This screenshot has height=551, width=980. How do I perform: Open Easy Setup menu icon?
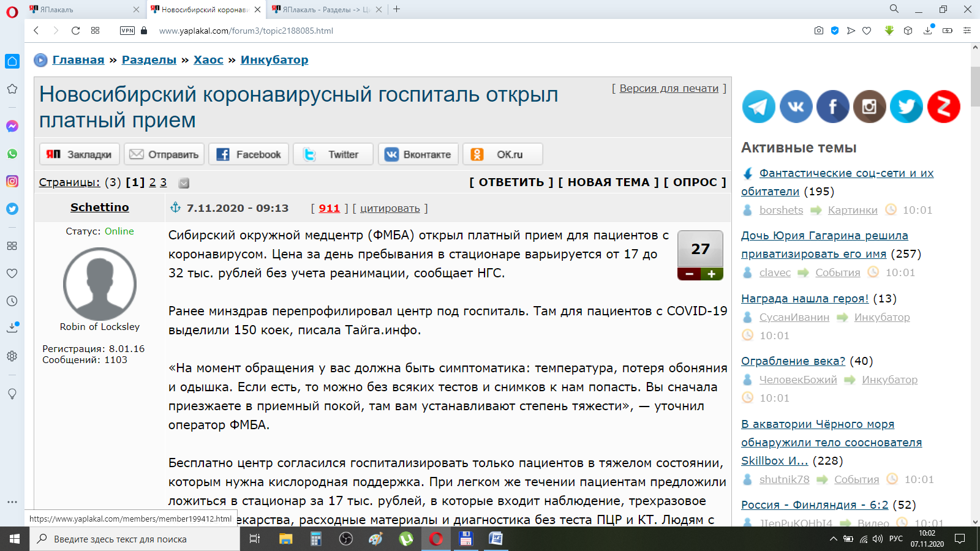coord(967,31)
